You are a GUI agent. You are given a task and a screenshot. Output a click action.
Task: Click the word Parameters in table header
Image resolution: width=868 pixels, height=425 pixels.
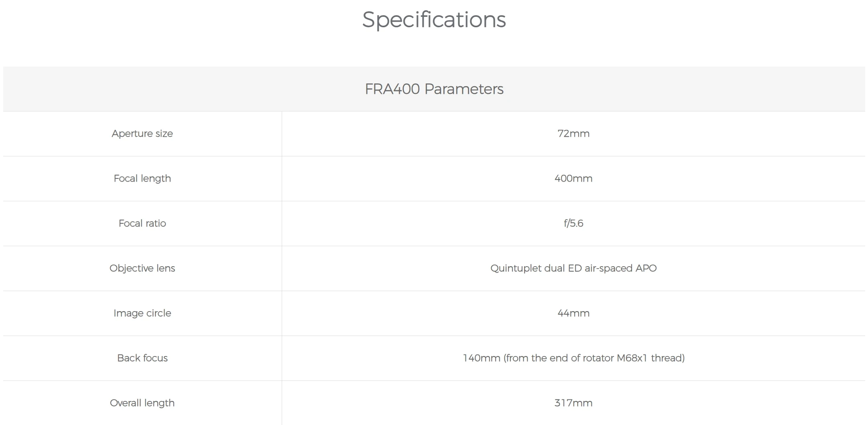coord(463,89)
